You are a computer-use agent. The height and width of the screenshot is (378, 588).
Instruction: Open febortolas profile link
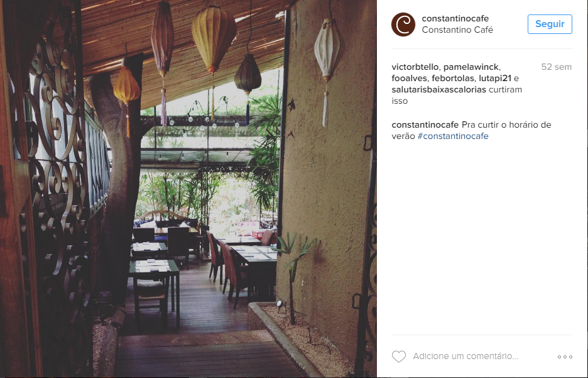coord(453,79)
